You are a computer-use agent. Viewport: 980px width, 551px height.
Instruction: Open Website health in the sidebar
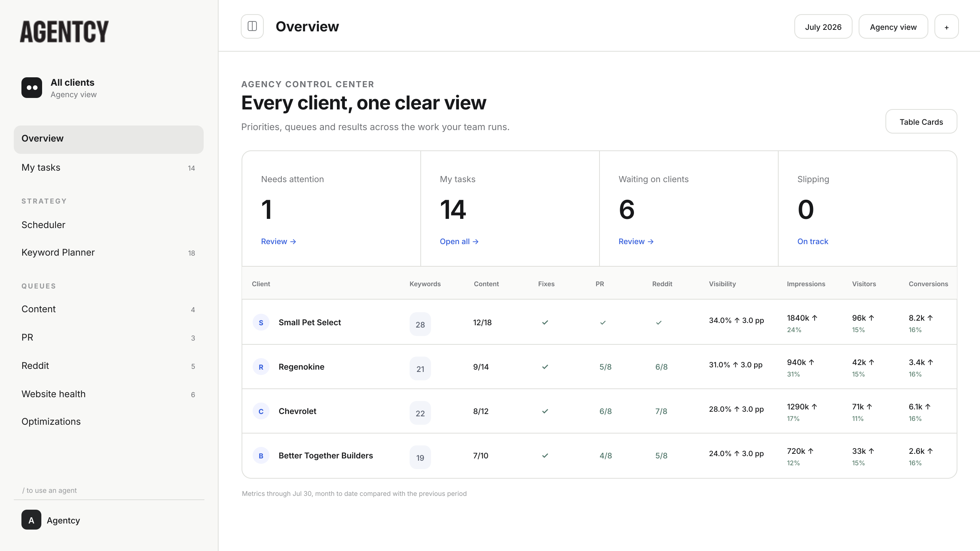pos(109,394)
